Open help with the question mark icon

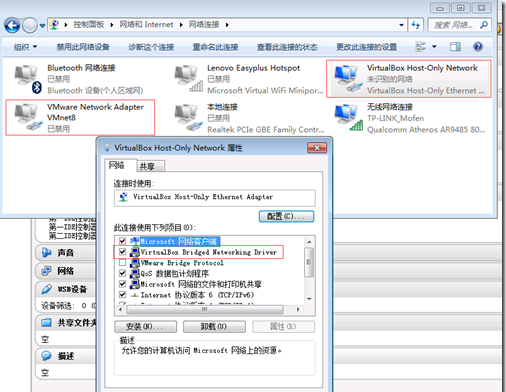click(478, 47)
